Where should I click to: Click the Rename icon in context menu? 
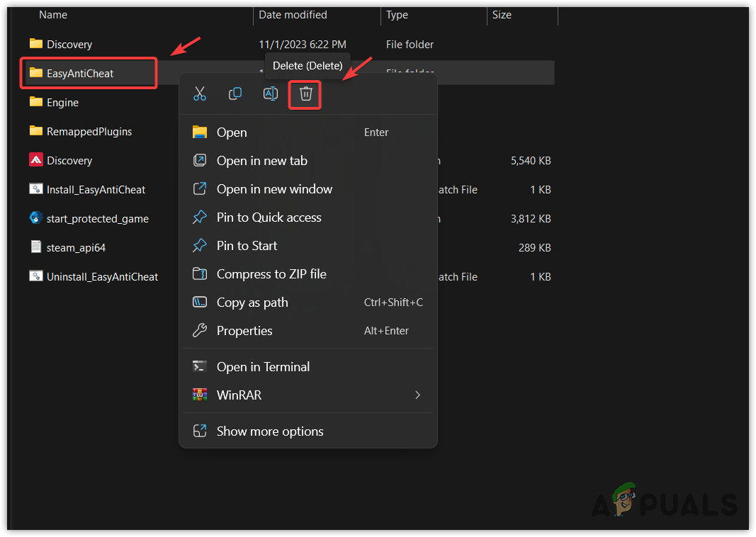tap(271, 94)
